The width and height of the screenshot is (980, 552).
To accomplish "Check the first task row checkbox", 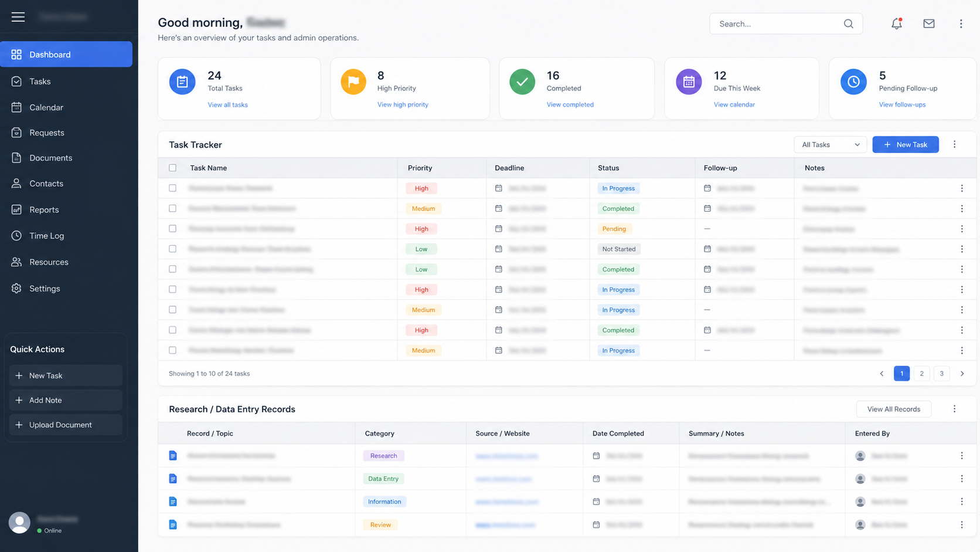I will coord(172,188).
